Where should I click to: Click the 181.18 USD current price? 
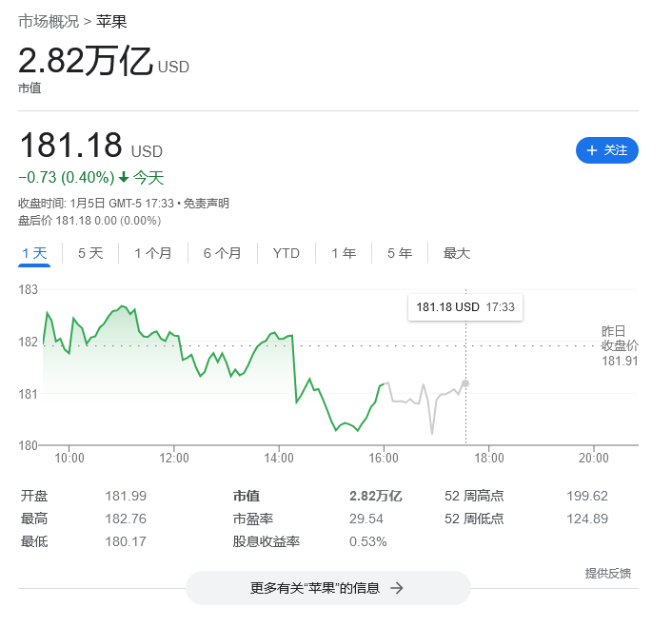90,146
